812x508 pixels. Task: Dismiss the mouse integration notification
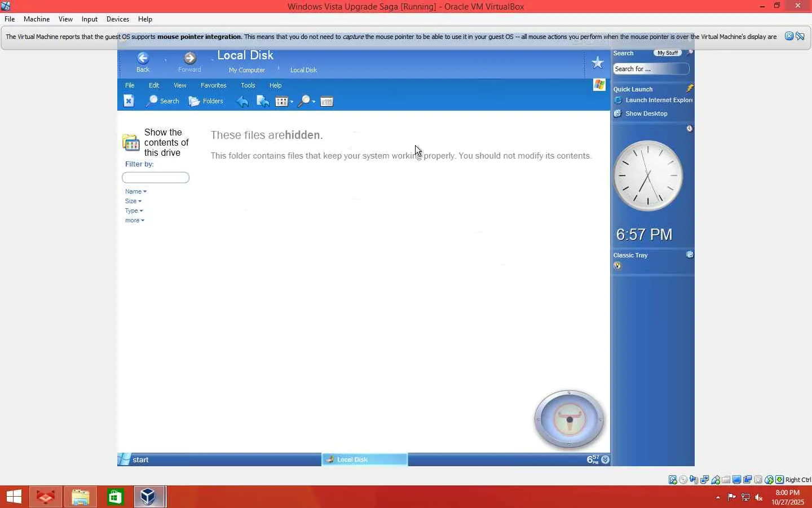(789, 36)
